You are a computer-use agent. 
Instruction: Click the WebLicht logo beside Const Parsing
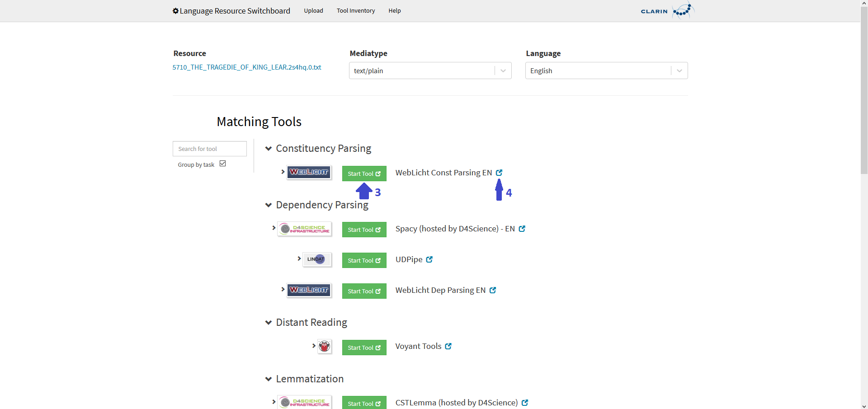click(x=309, y=172)
